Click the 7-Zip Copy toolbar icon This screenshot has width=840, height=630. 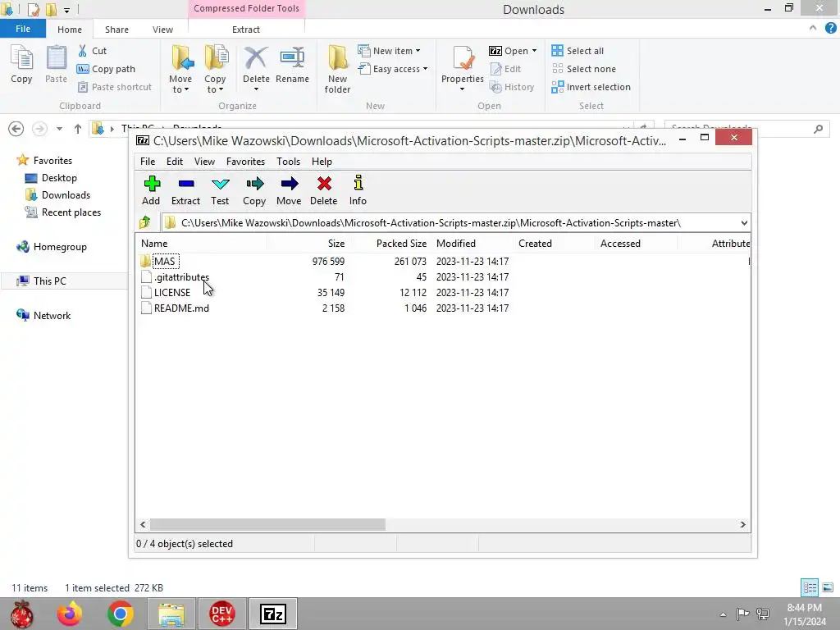(254, 185)
